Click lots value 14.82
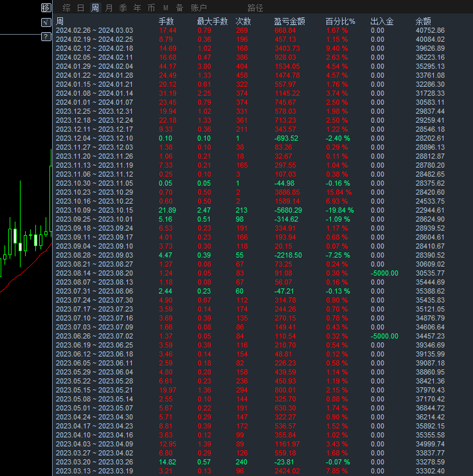The image size is (473, 476). click(x=167, y=462)
